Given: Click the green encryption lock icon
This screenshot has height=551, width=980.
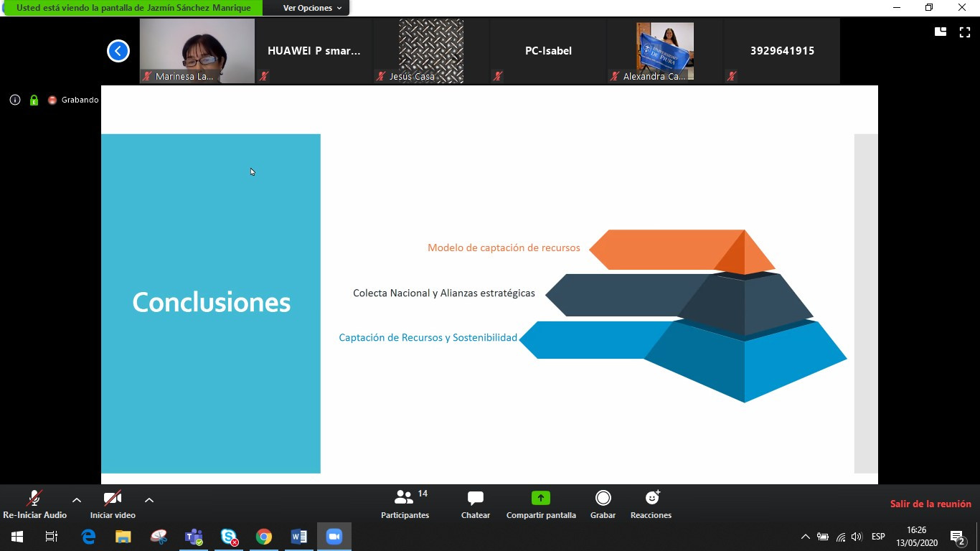Looking at the screenshot, I should pos(34,100).
